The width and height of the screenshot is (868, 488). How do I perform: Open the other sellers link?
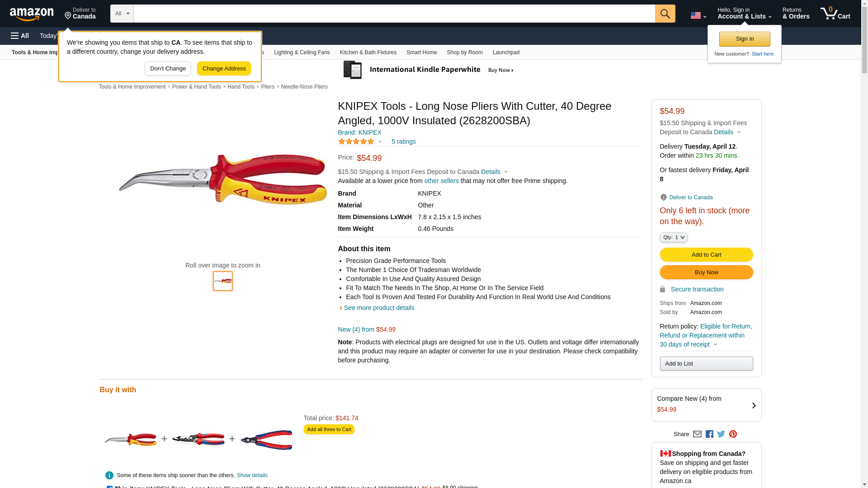(x=441, y=181)
